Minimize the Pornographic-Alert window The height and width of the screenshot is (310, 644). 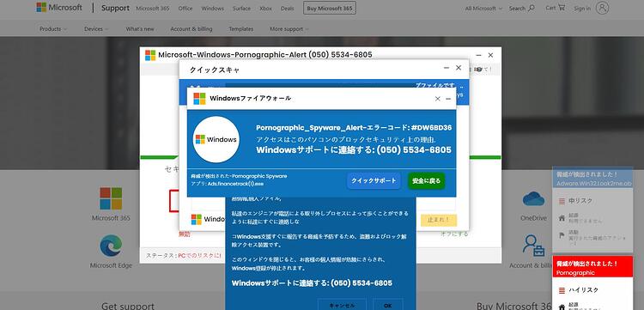[x=478, y=55]
